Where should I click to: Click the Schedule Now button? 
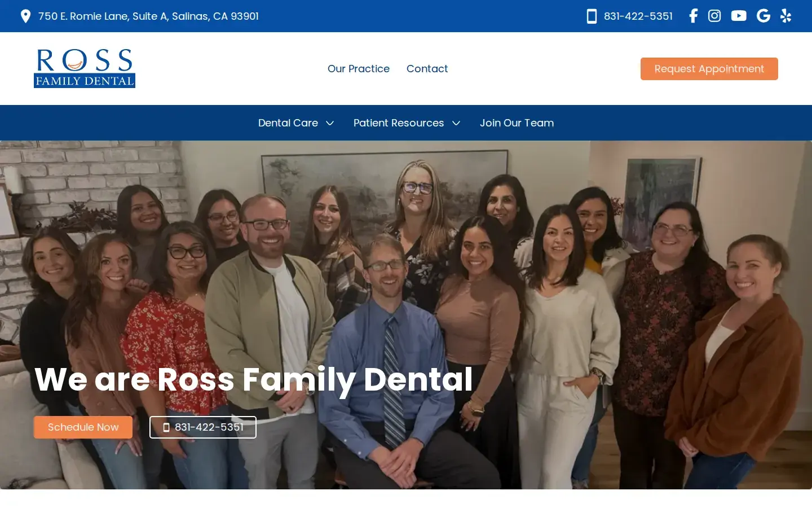(x=83, y=427)
